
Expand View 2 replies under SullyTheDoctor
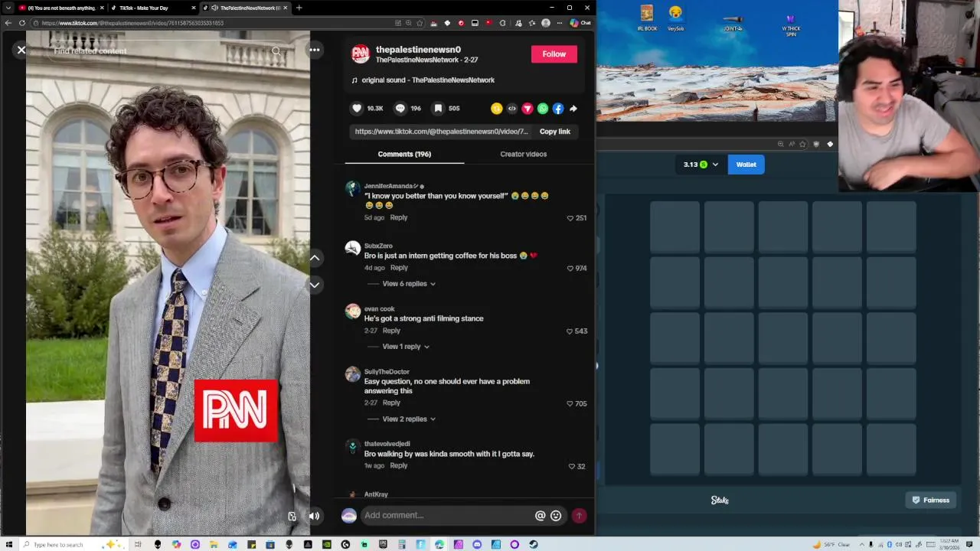409,419
